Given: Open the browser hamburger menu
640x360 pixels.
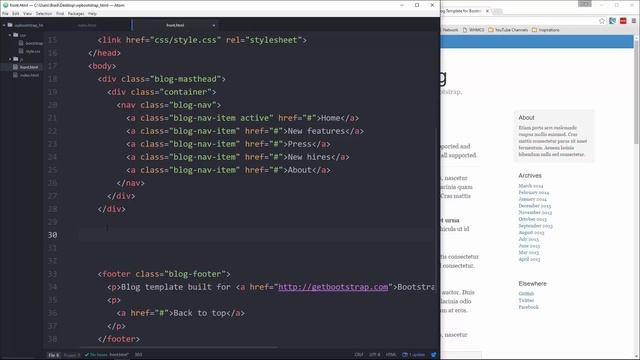Looking at the screenshot, I should (634, 21).
